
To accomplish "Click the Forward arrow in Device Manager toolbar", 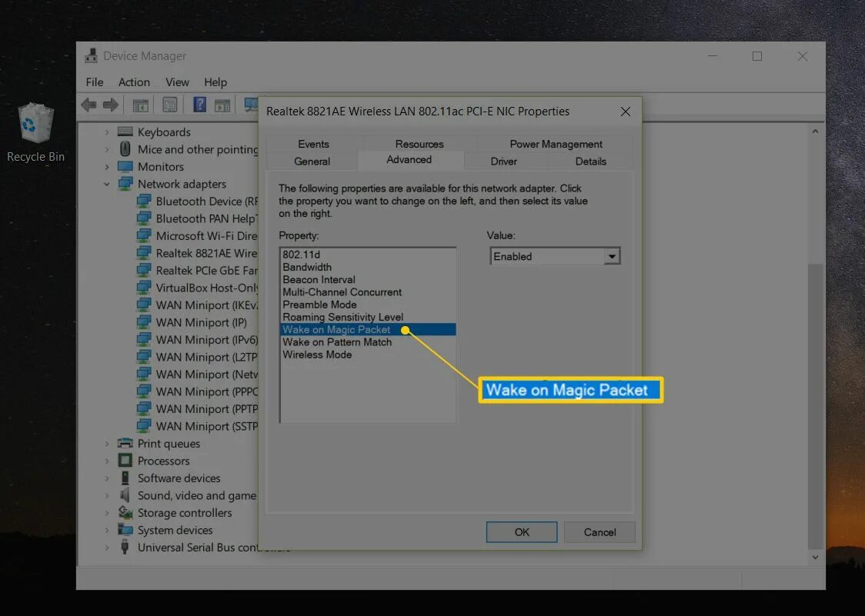I will (x=111, y=105).
